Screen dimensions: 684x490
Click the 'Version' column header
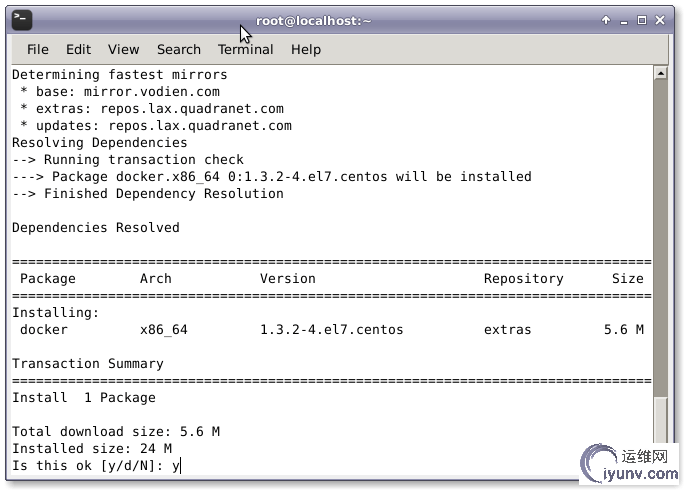pos(288,279)
